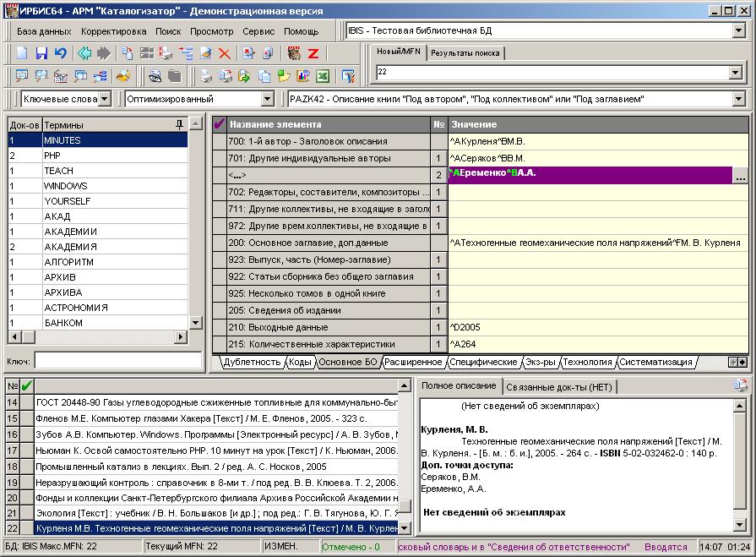Image resolution: width=756 pixels, height=557 pixels.
Task: Click the red Z toolbar icon
Action: (x=313, y=53)
